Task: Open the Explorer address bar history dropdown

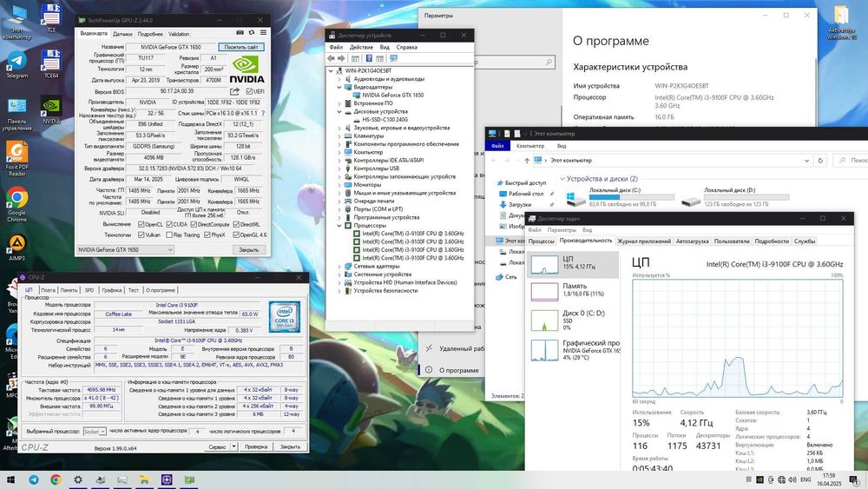Action: pyautogui.click(x=806, y=161)
